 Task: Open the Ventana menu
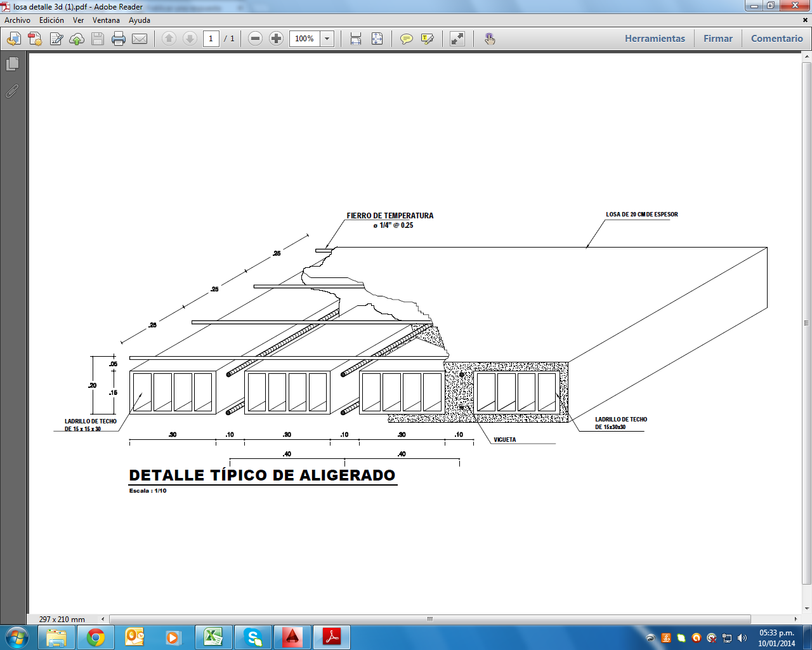coord(106,20)
